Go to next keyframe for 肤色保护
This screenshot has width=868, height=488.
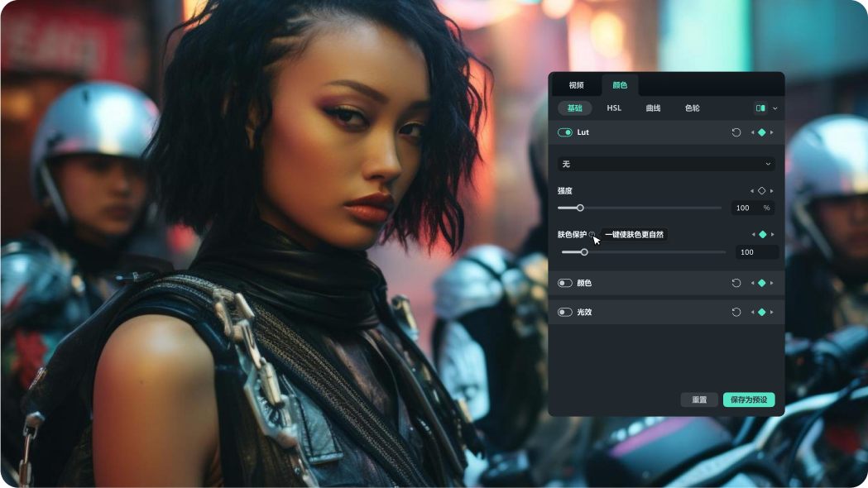tap(773, 235)
